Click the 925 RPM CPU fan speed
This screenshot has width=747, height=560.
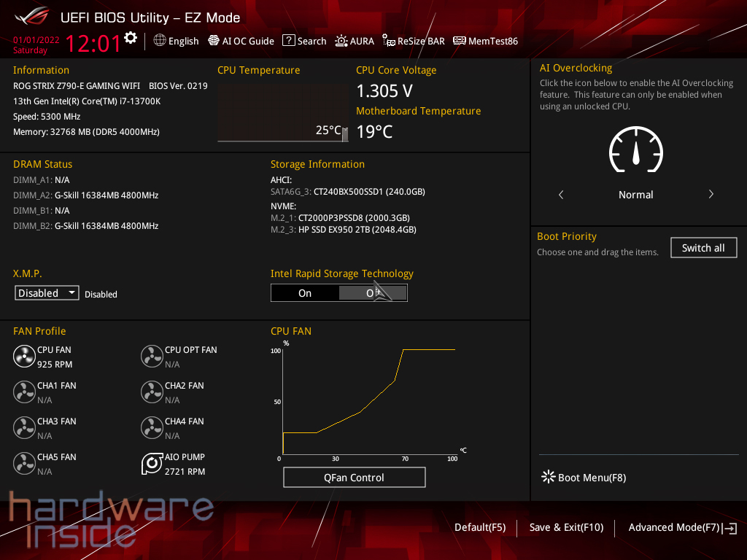(55, 365)
